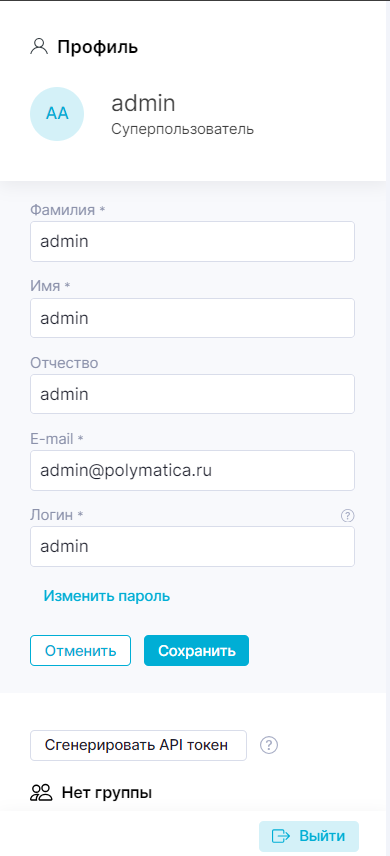The image size is (390, 856).
Task: Click the profile person icon in the header
Action: [x=39, y=47]
